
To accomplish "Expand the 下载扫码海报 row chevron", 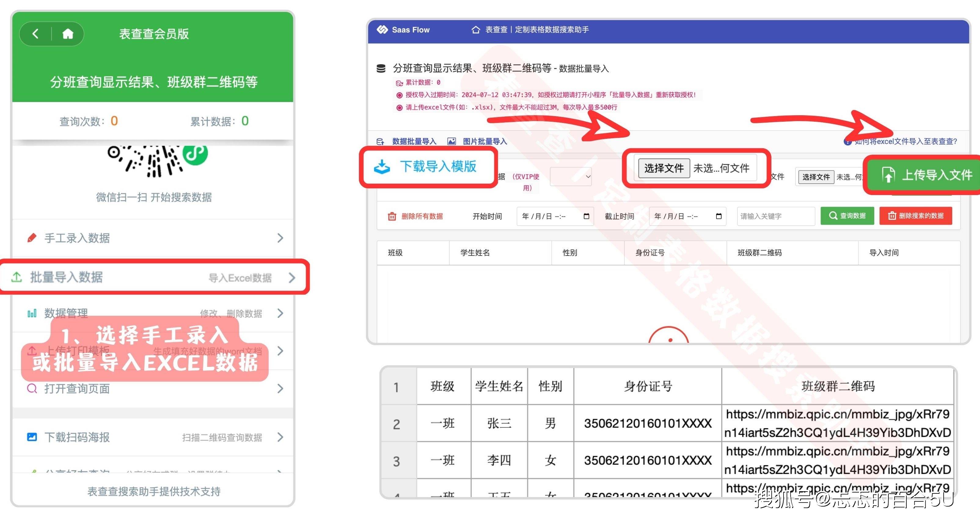I will click(280, 437).
